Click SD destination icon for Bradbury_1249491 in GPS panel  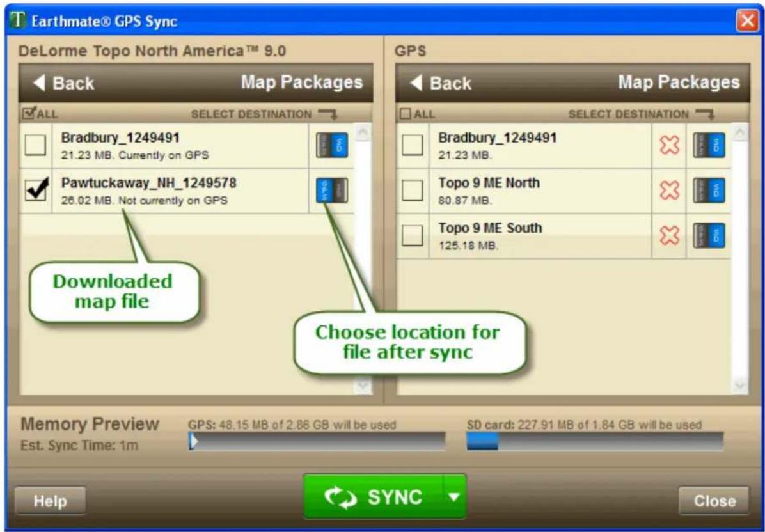coord(709,145)
